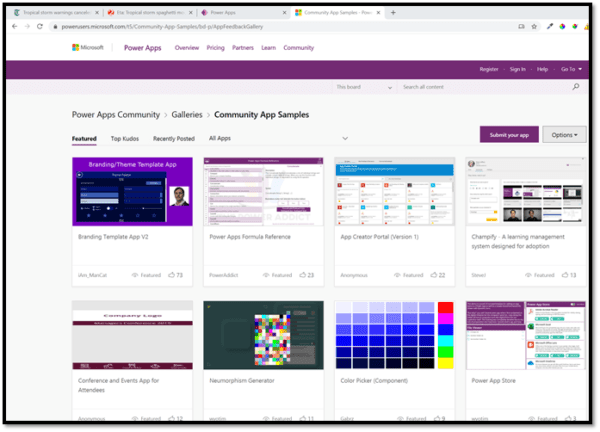Click the Register link
The width and height of the screenshot is (600, 432).
click(x=489, y=69)
